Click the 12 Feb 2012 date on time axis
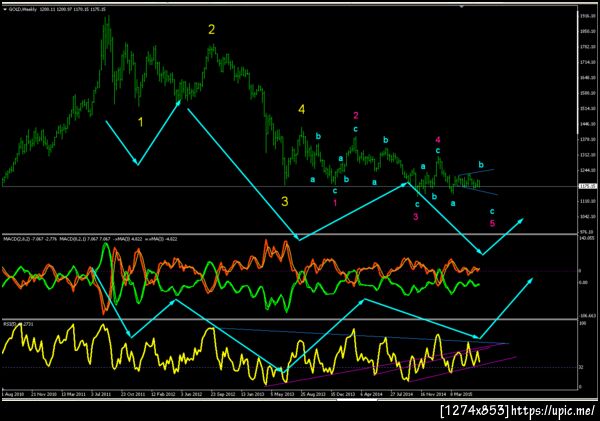600x421 pixels. tap(163, 394)
